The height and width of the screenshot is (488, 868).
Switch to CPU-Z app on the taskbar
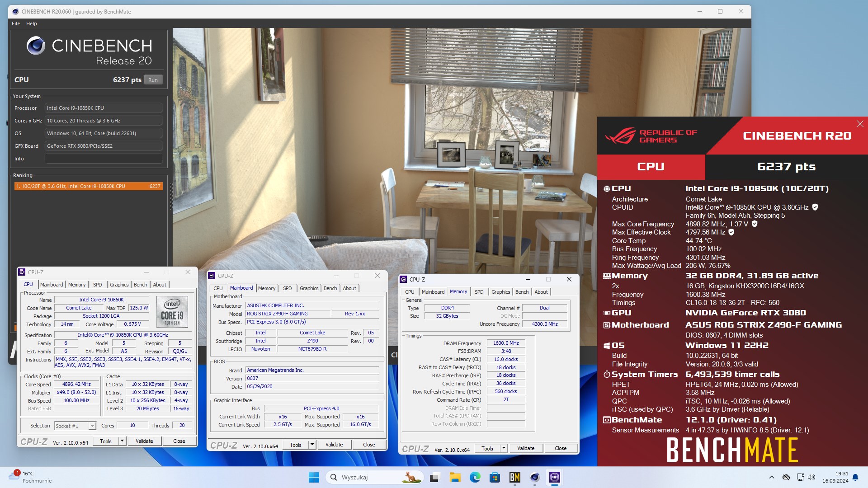coord(554,477)
